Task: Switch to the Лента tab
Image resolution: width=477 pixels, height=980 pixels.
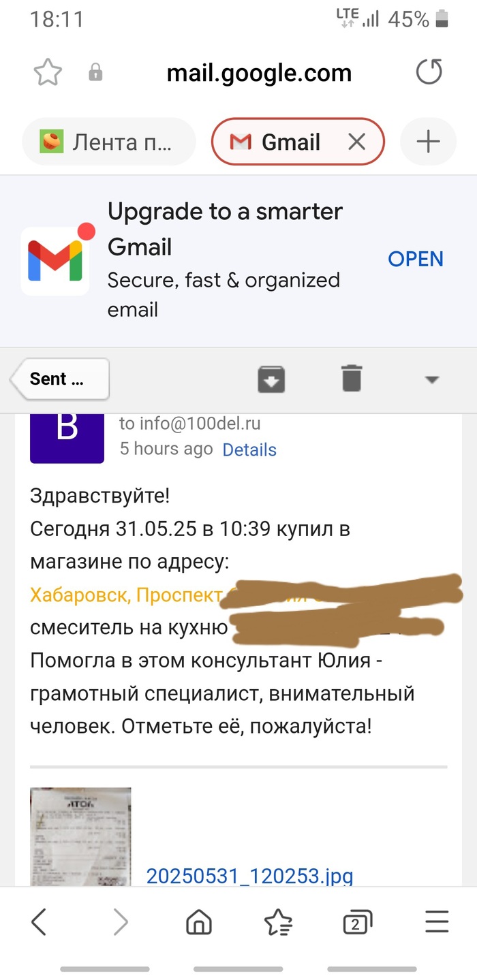Action: point(109,142)
